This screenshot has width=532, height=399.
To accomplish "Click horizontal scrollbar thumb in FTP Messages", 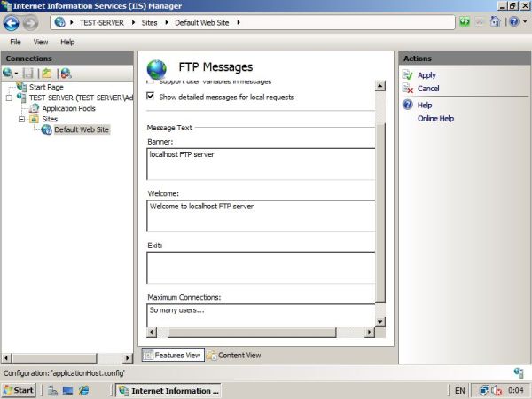I will coord(252,332).
